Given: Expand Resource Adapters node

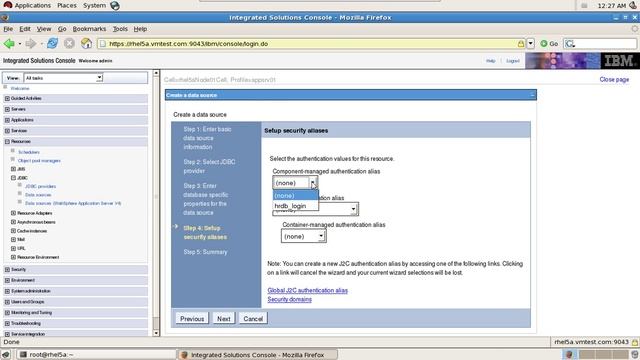Looking at the screenshot, I should 13,213.
